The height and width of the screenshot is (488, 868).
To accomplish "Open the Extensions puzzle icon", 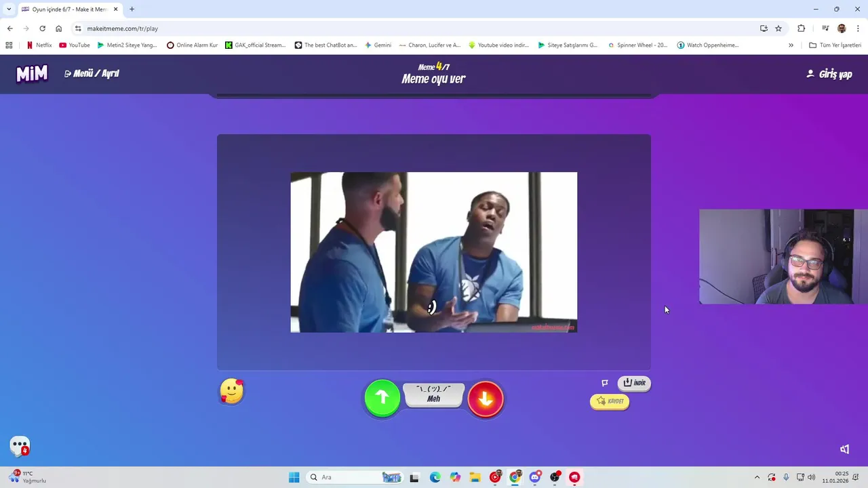I will coord(802,28).
